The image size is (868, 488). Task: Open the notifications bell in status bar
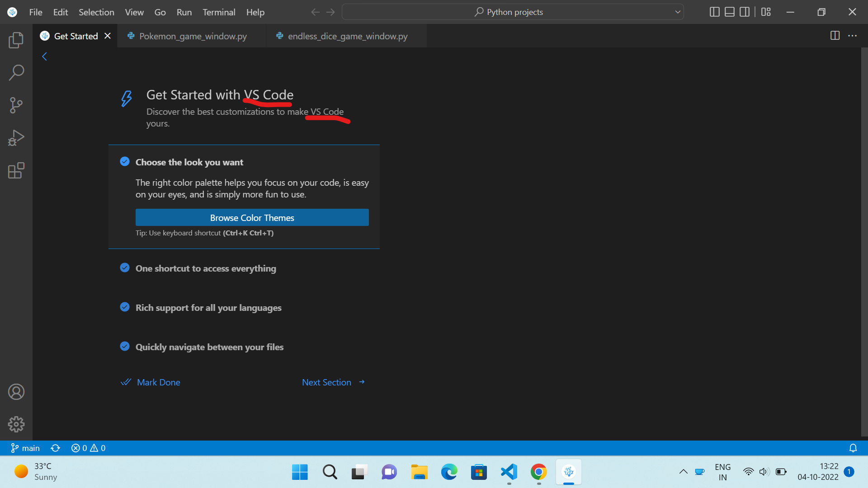(853, 448)
